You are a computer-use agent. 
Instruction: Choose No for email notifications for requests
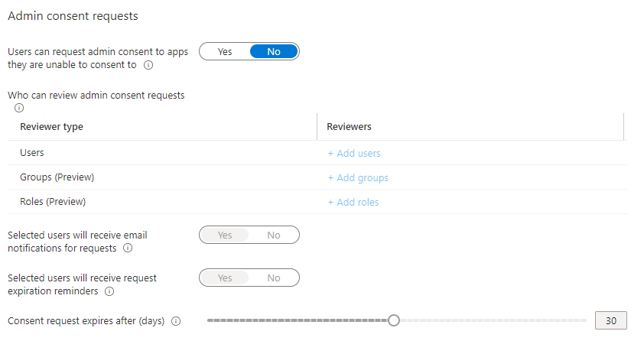[x=274, y=235]
